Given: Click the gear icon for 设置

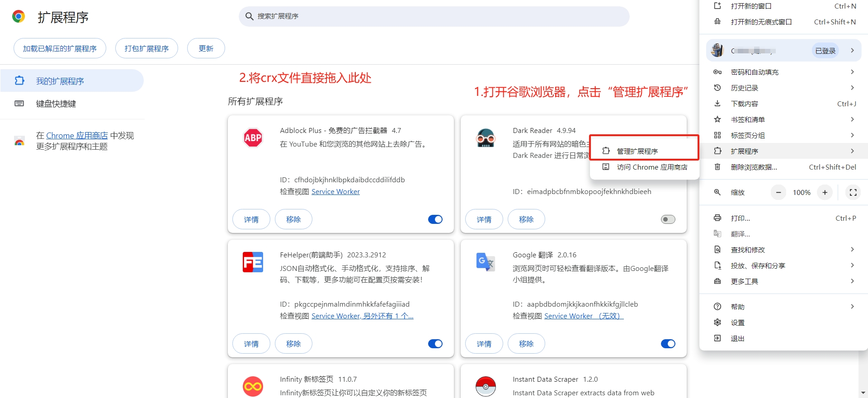Looking at the screenshot, I should coord(717,322).
